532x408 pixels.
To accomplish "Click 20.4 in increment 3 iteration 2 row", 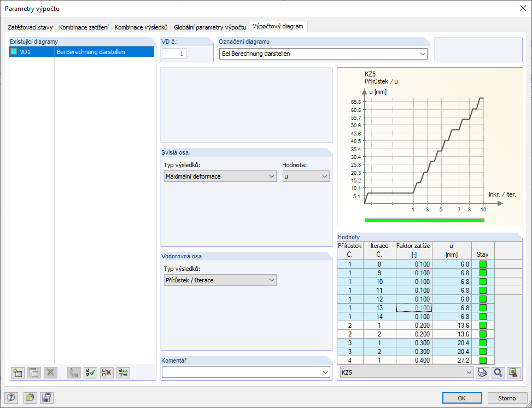I will point(452,351).
